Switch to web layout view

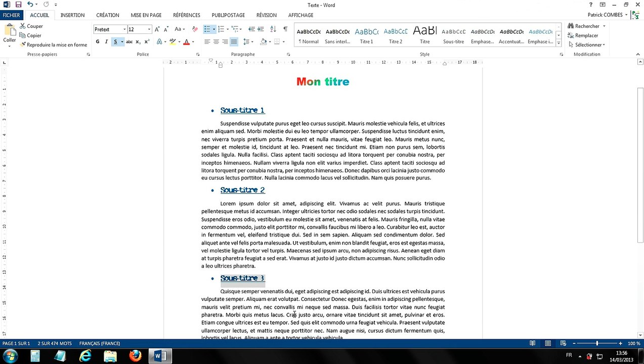tap(563, 343)
